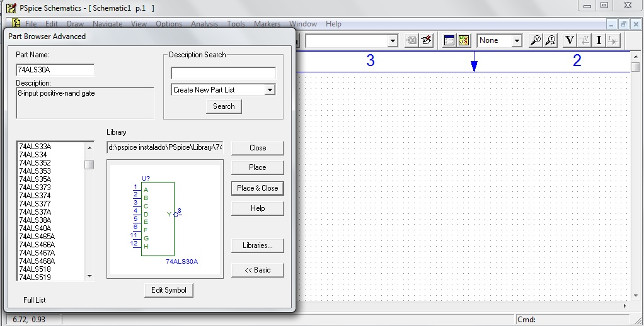644x326 pixels.
Task: Select 74ALS34 in the part list
Action: pos(33,155)
